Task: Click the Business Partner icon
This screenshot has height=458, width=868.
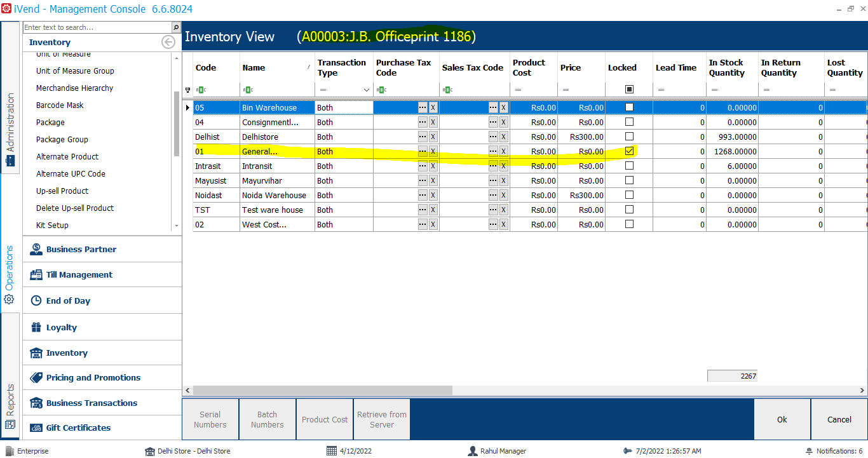Action: pyautogui.click(x=36, y=249)
